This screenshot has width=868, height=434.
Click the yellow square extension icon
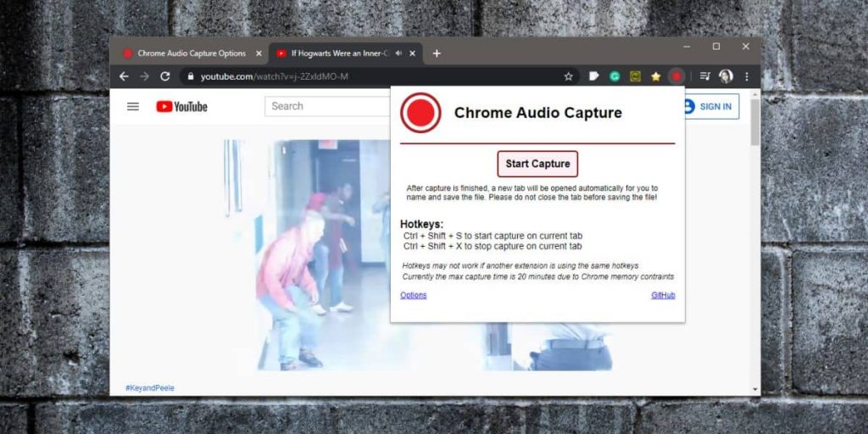click(635, 76)
